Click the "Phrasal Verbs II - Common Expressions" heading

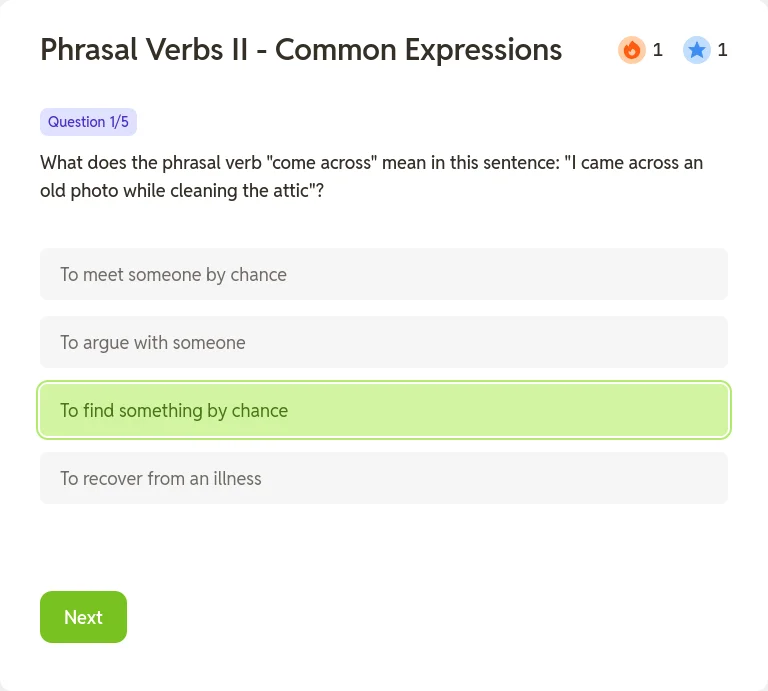tap(301, 50)
